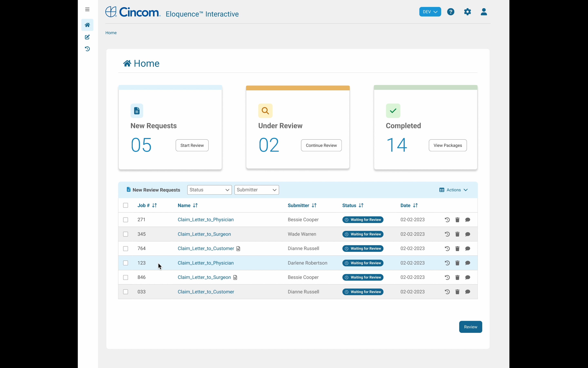The image size is (588, 368).
Task: Open the edit sidebar icon
Action: click(87, 37)
